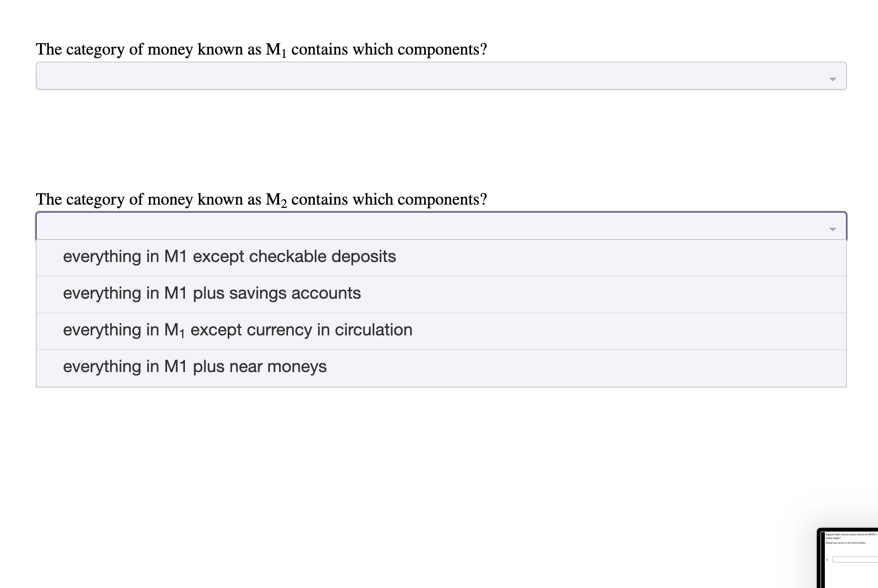Select 'everything in M1 plus savings accounts'
The image size is (878, 588).
click(212, 293)
